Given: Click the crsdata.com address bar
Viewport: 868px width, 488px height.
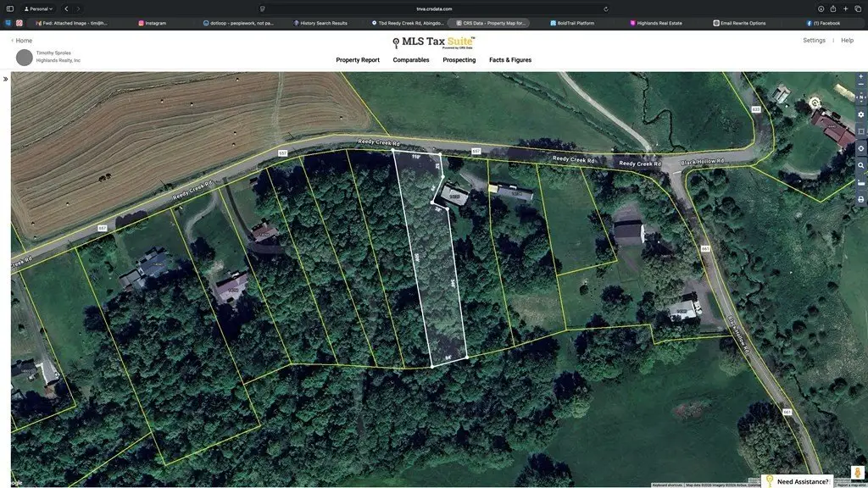Looking at the screenshot, I should (x=434, y=8).
